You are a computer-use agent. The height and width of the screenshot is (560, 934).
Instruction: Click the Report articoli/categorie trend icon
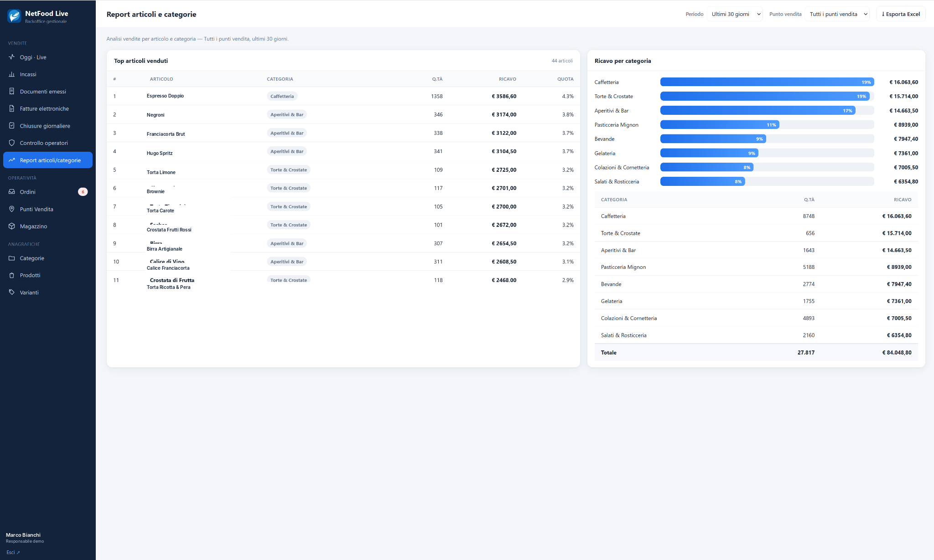[x=12, y=160]
